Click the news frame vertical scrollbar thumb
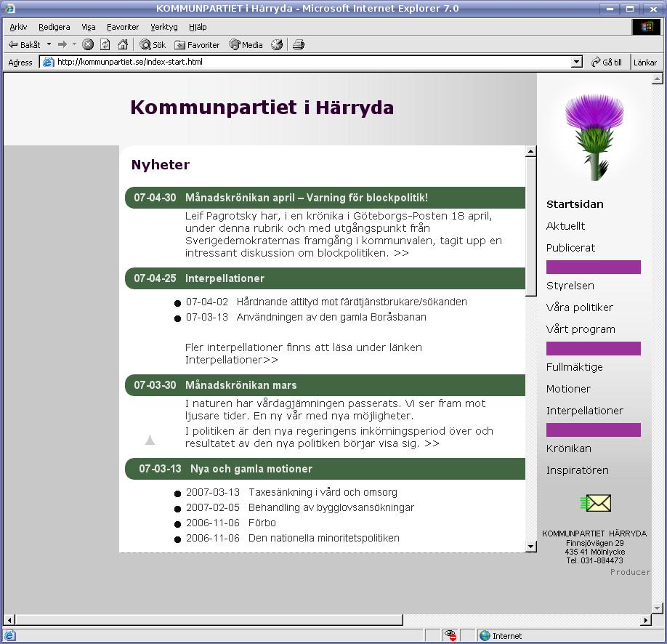Image resolution: width=667 pixels, height=644 pixels. (x=530, y=227)
